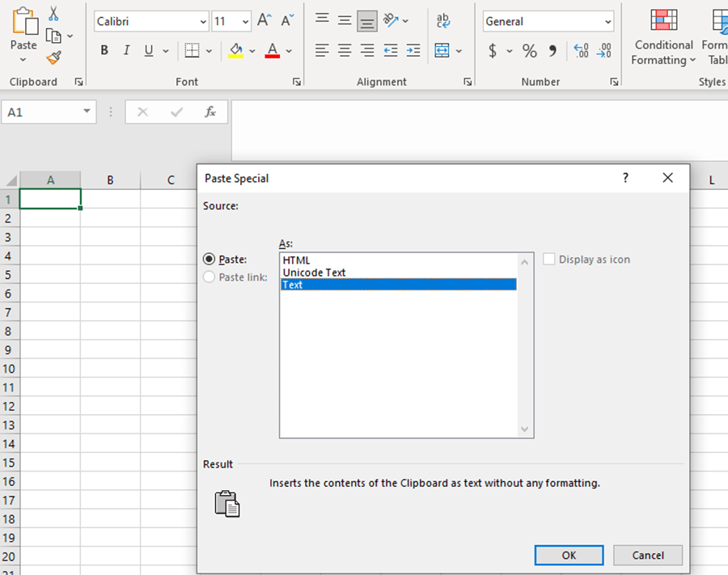Apply yellow fill color bucket
This screenshot has height=575, width=728.
pyautogui.click(x=236, y=50)
